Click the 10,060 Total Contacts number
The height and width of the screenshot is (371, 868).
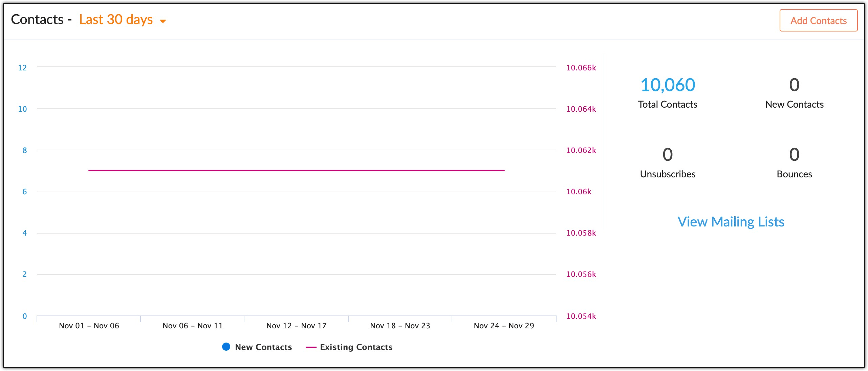click(668, 85)
